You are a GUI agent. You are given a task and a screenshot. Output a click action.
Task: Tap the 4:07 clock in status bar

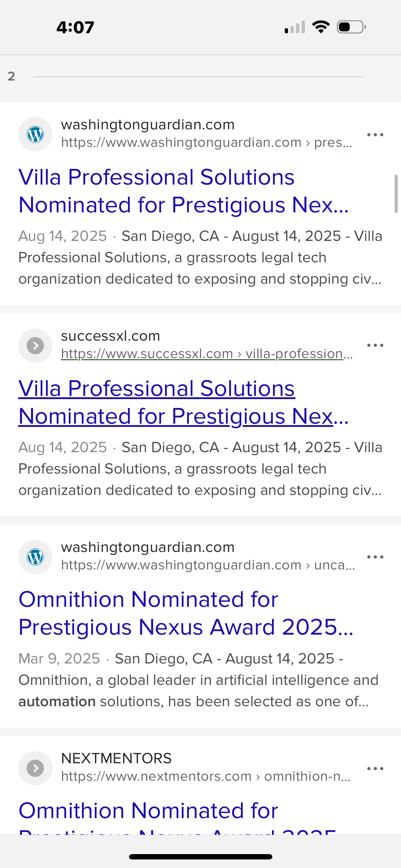[x=75, y=27]
